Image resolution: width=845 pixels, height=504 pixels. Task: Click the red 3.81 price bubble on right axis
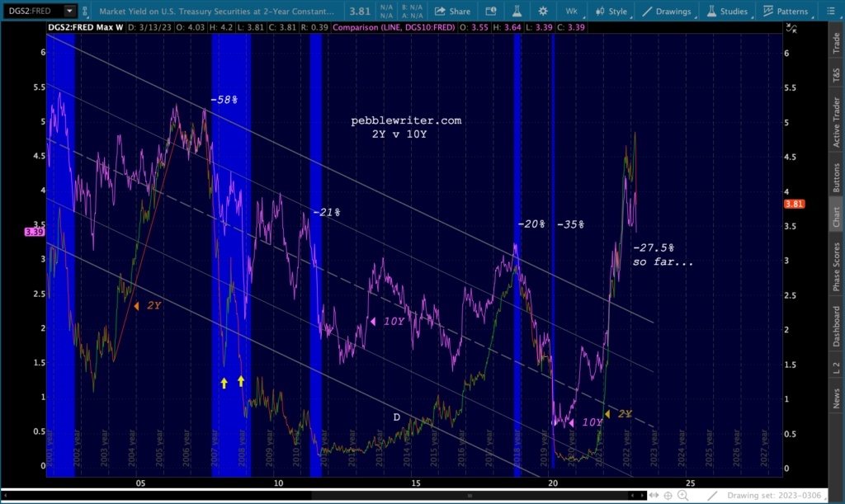795,204
